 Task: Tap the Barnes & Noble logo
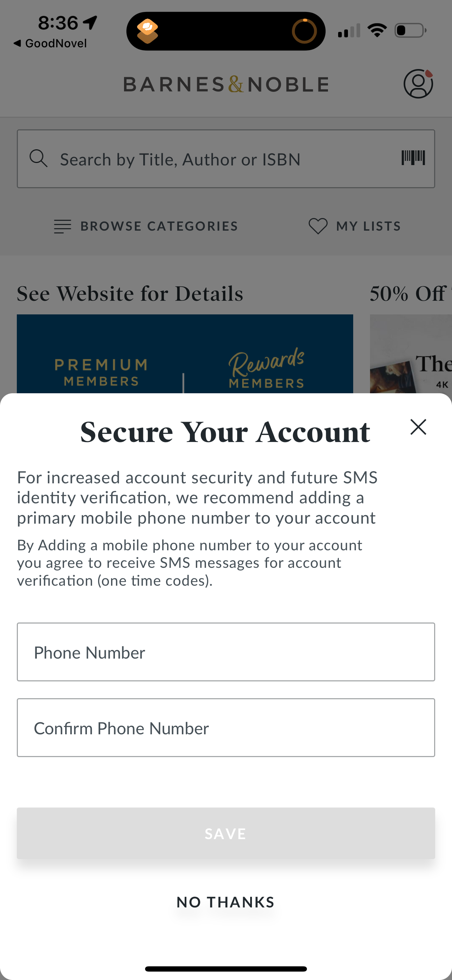click(226, 84)
